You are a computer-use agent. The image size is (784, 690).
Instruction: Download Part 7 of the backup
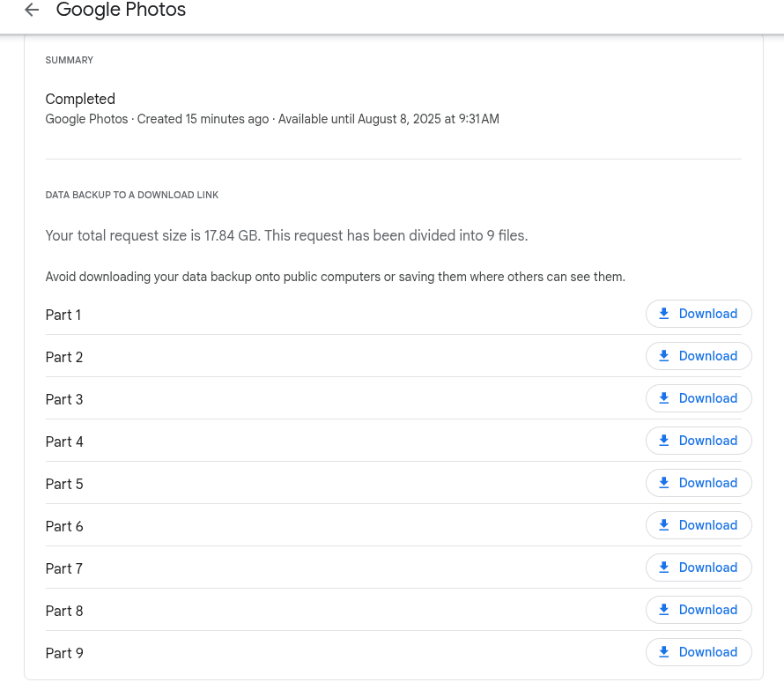click(699, 568)
